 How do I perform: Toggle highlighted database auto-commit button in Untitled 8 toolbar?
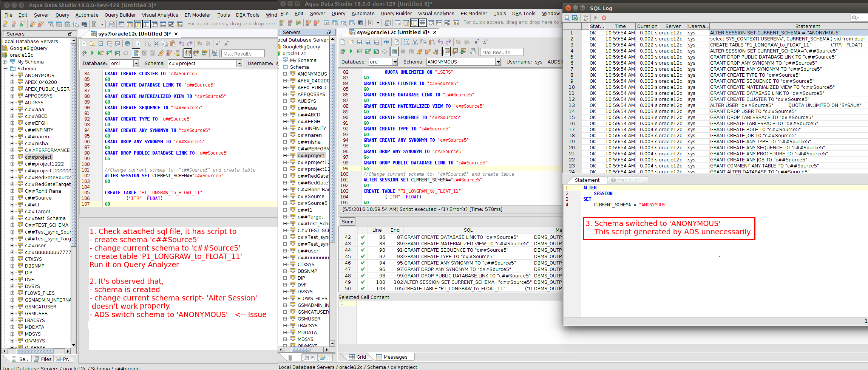(395, 51)
